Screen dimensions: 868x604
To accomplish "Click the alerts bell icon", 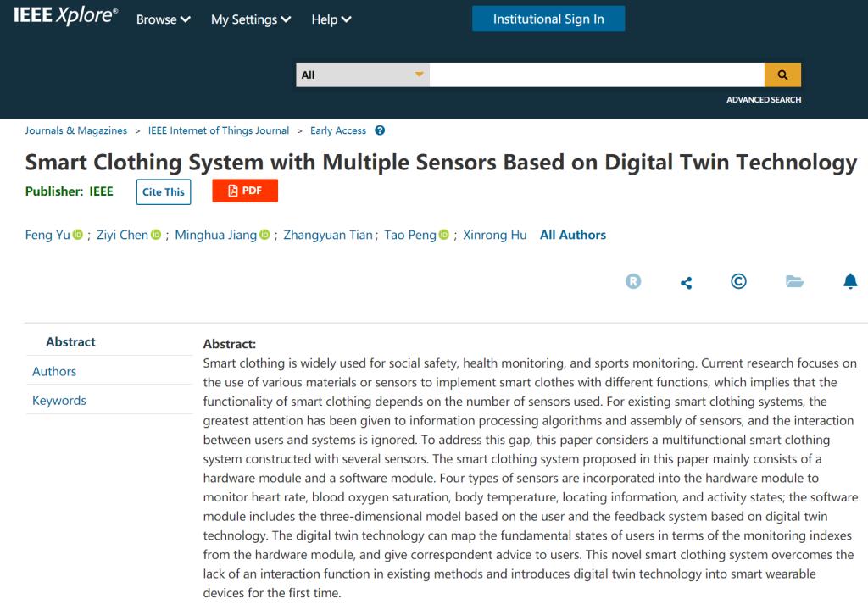I will tap(850, 282).
